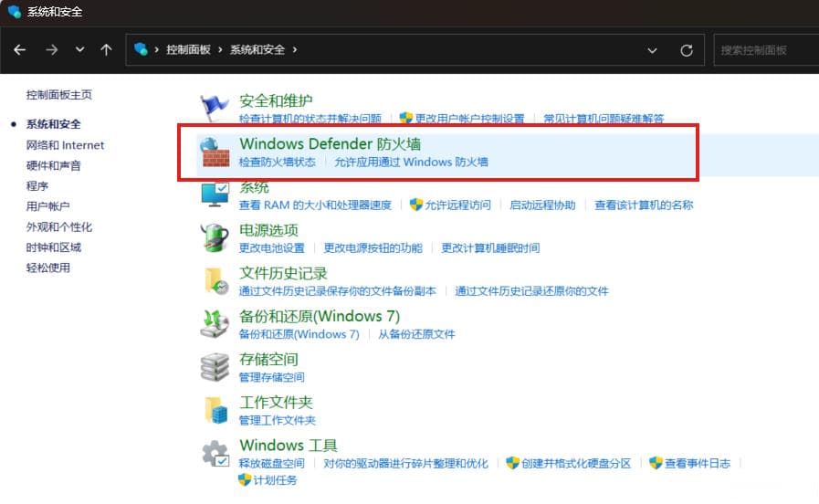This screenshot has width=819, height=504.
Task: Open 网络和 Internet category
Action: point(66,144)
